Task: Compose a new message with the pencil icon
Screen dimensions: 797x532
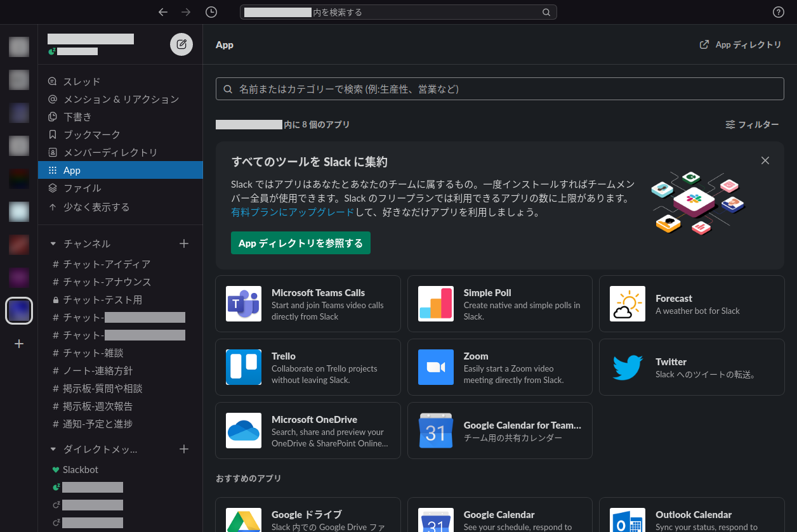Action: point(181,44)
